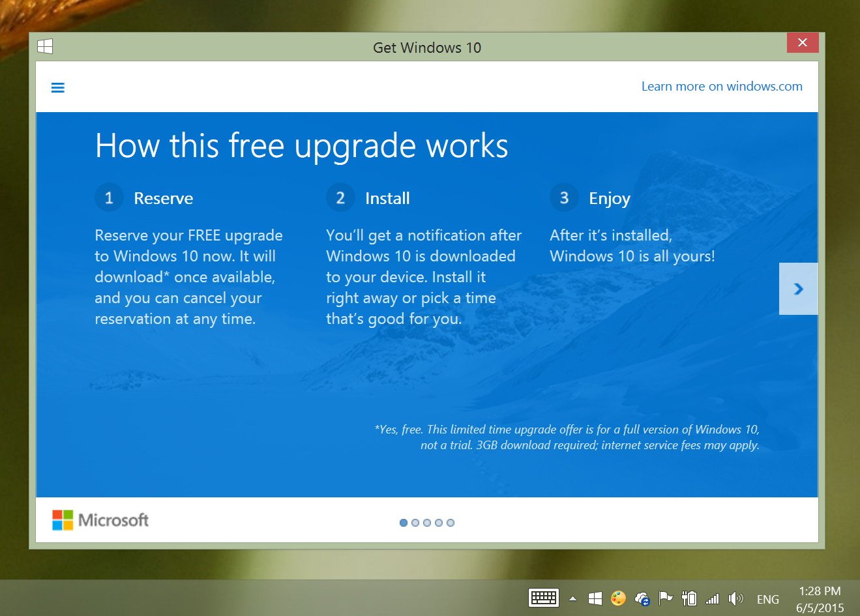Open the touch keyboard from the taskbar

pos(544,597)
